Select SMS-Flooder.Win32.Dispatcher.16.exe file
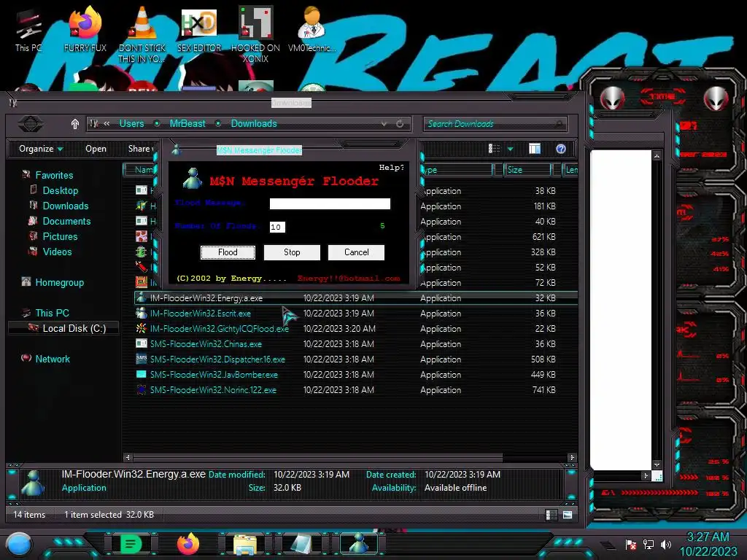This screenshot has height=560, width=747. [217, 359]
